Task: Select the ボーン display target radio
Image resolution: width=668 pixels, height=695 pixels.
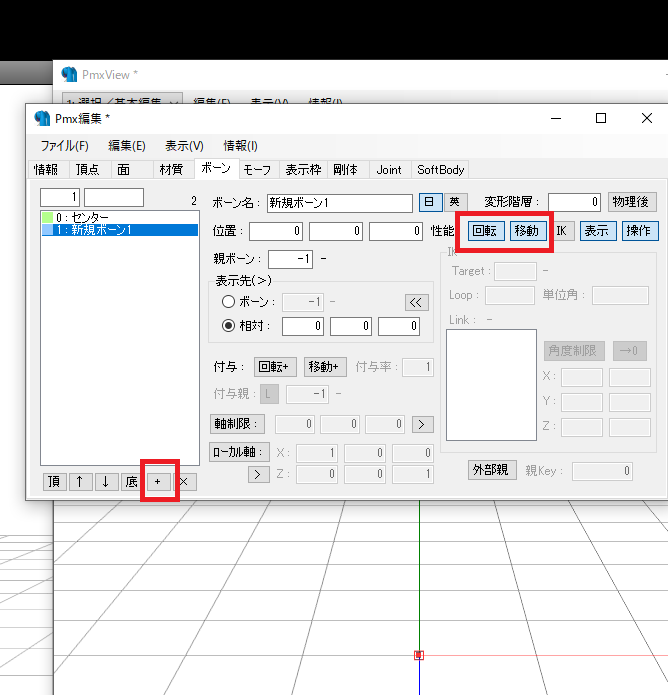Action: [x=229, y=301]
